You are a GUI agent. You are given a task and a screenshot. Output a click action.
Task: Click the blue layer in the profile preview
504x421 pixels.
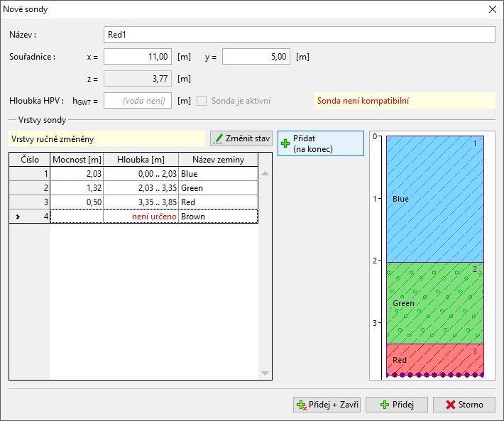435,199
